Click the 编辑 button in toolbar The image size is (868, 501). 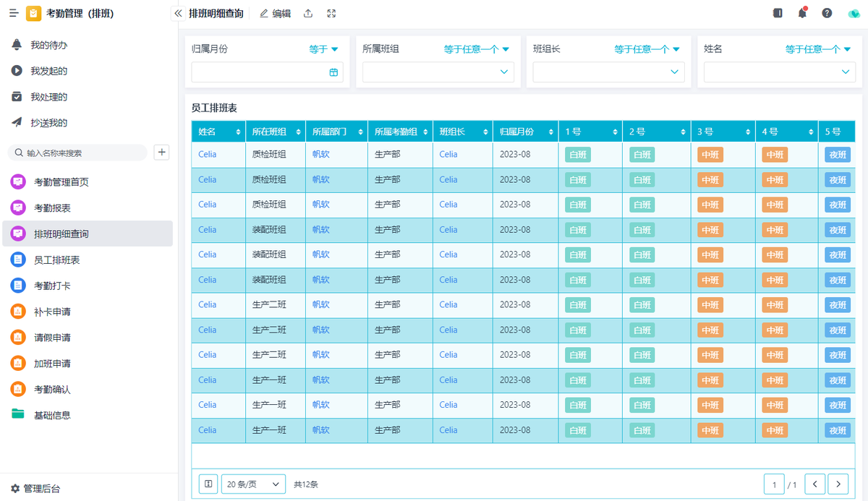click(x=275, y=13)
